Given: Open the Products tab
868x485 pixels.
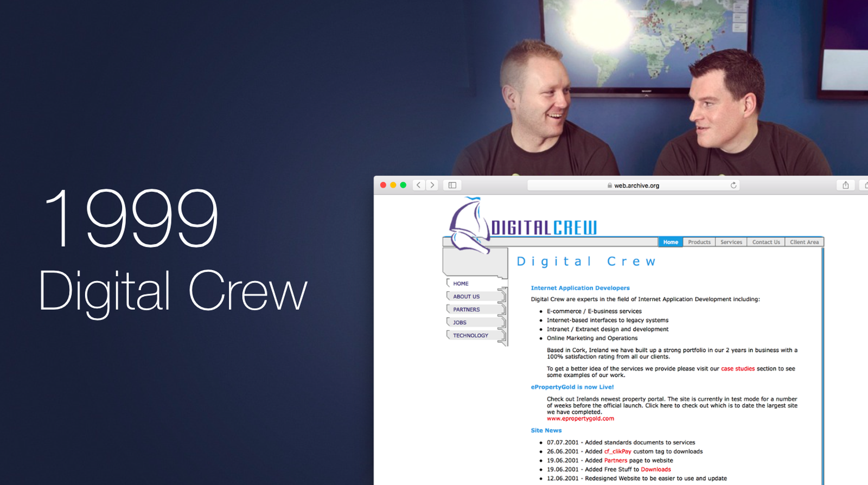Looking at the screenshot, I should click(x=699, y=242).
